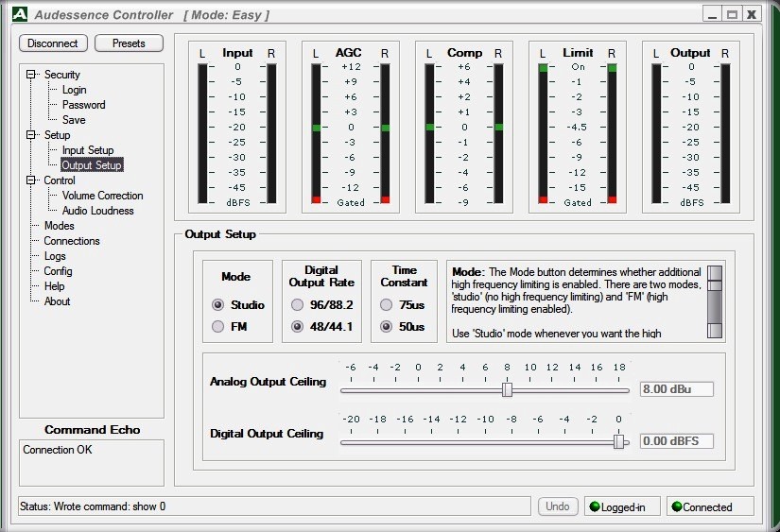
Task: Open the Input Setup page
Action: (x=88, y=149)
